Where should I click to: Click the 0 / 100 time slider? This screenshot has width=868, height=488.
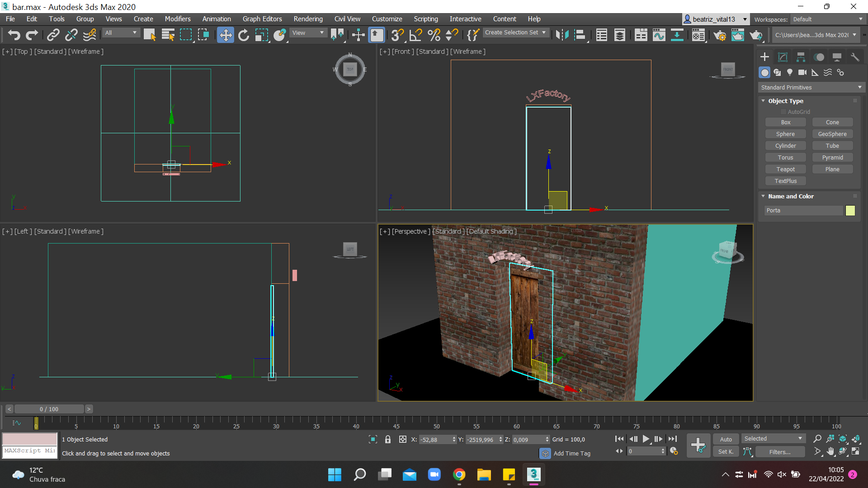[49, 409]
